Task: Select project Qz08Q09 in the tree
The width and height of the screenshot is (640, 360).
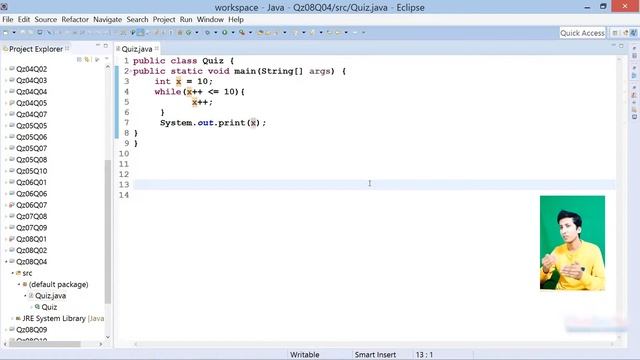Action: (31, 329)
